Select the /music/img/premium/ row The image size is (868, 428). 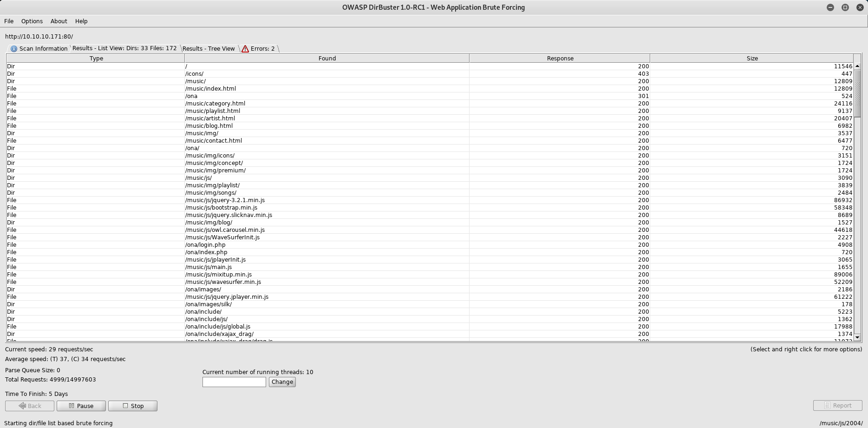[430, 170]
